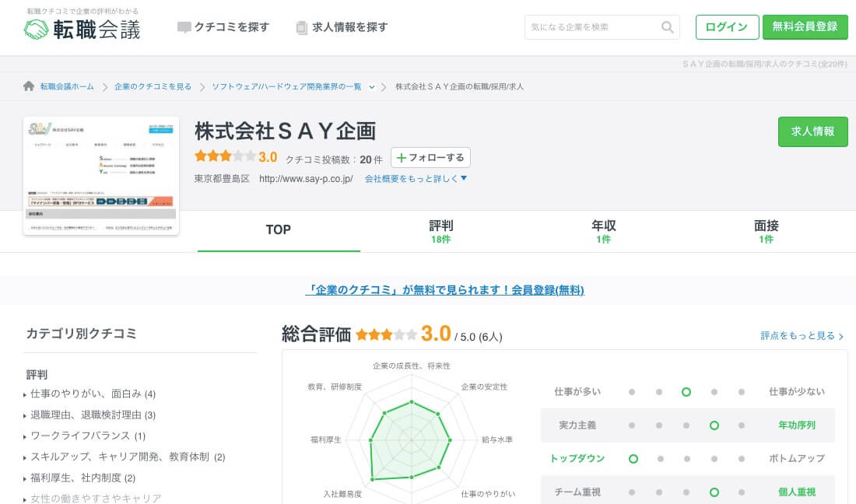Click the green marker on トップダウン scale
The height and width of the screenshot is (504, 856).
(633, 459)
